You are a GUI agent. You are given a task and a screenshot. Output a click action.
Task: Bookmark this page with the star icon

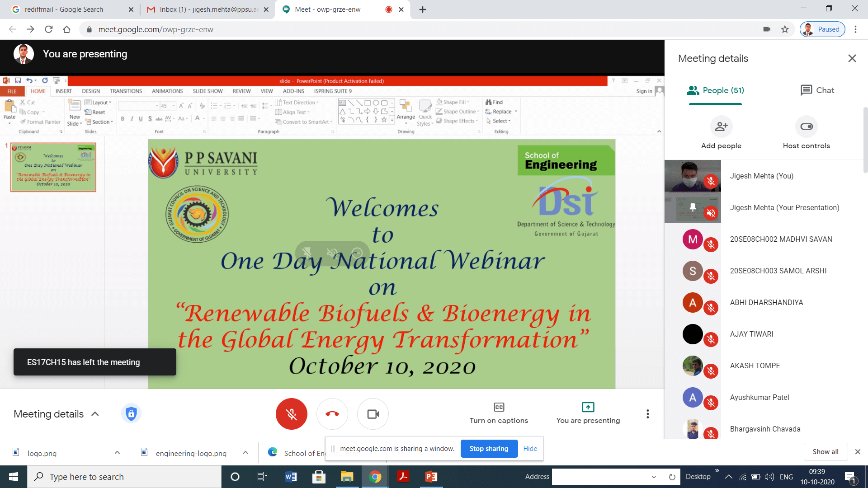pos(785,29)
